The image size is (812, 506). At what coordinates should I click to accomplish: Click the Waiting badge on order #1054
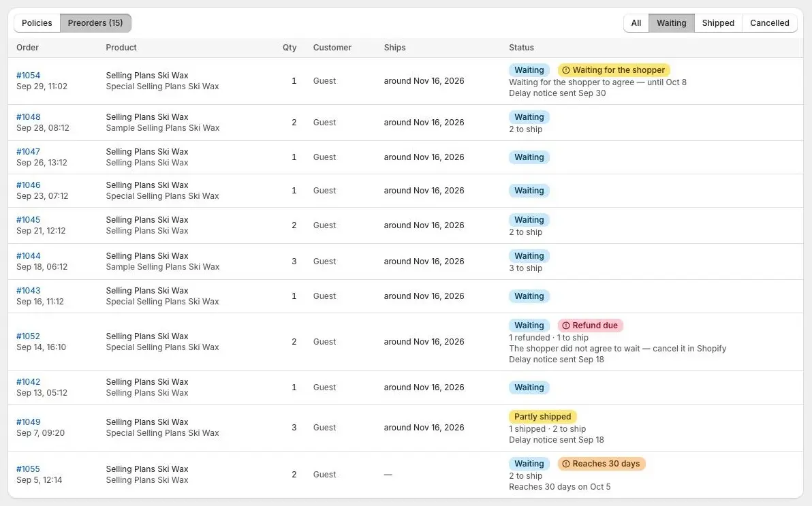pyautogui.click(x=529, y=70)
